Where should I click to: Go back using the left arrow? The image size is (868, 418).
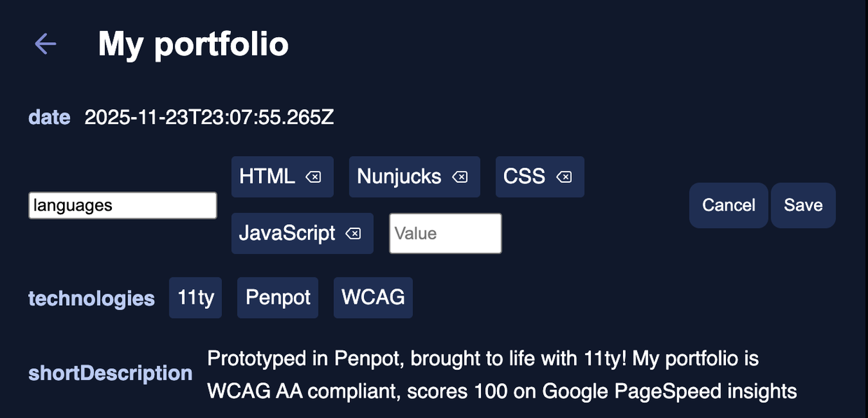pyautogui.click(x=45, y=44)
